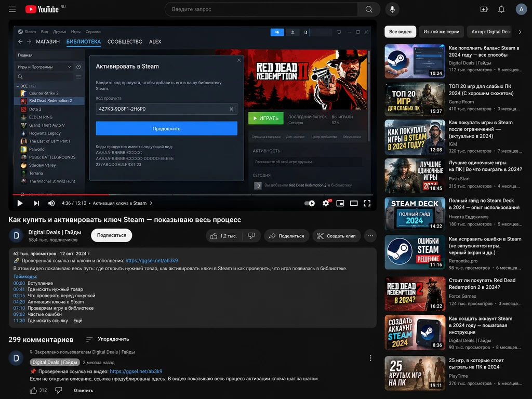Create a clip with Создать клип

tap(337, 236)
